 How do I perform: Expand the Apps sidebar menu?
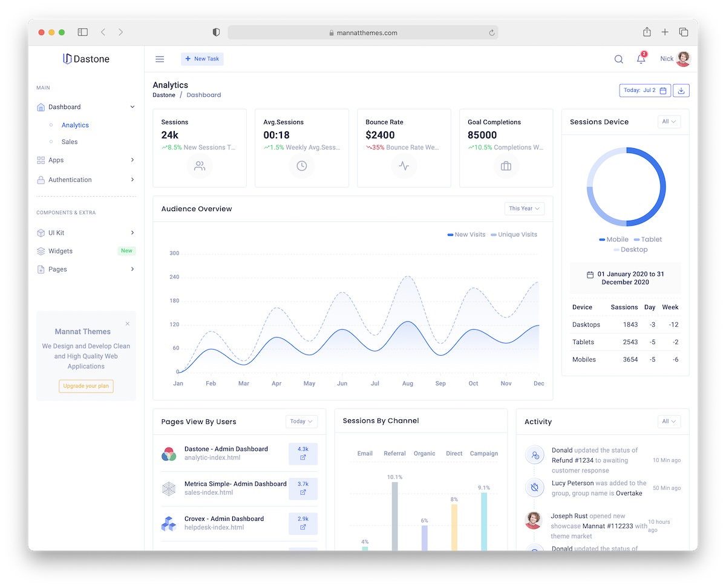click(132, 160)
